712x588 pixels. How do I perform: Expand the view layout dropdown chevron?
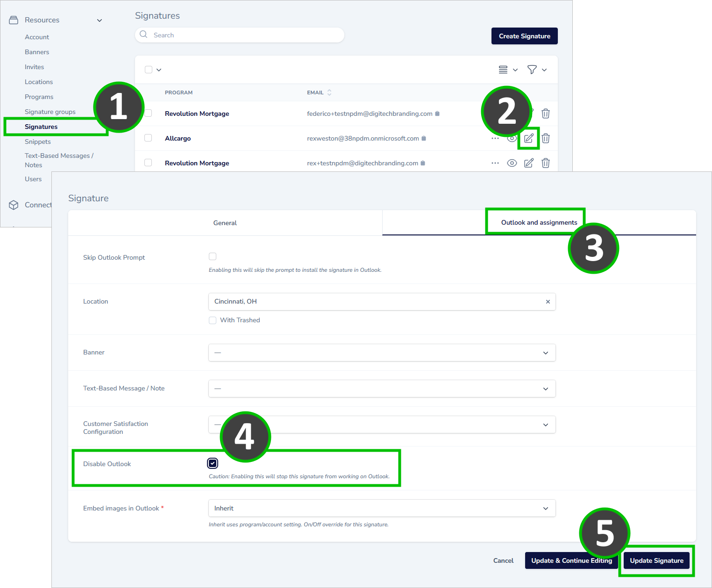coord(515,70)
